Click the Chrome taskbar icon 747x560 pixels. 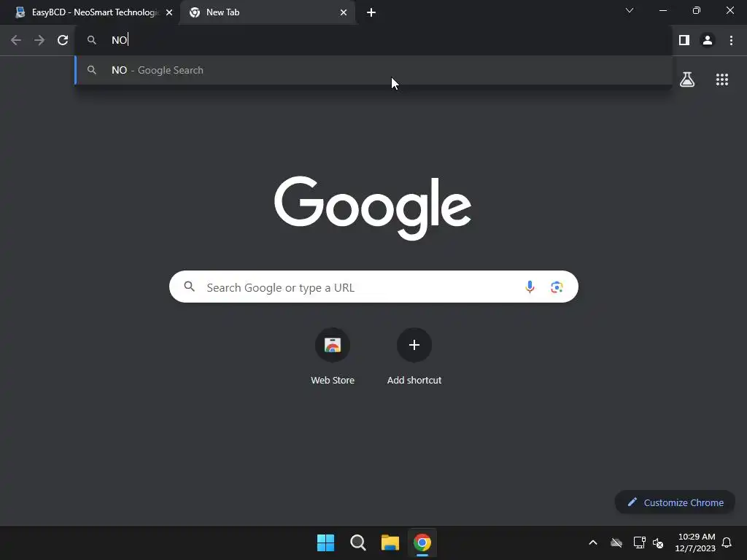pyautogui.click(x=422, y=542)
